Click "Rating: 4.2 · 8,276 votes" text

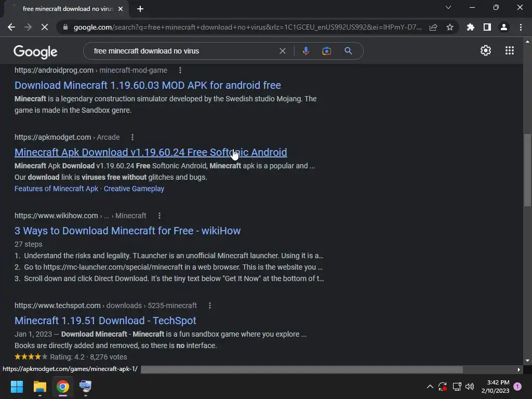pos(88,357)
